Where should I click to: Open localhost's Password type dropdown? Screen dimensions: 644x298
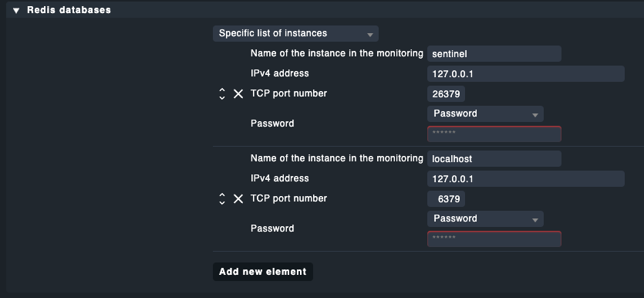[485, 218]
